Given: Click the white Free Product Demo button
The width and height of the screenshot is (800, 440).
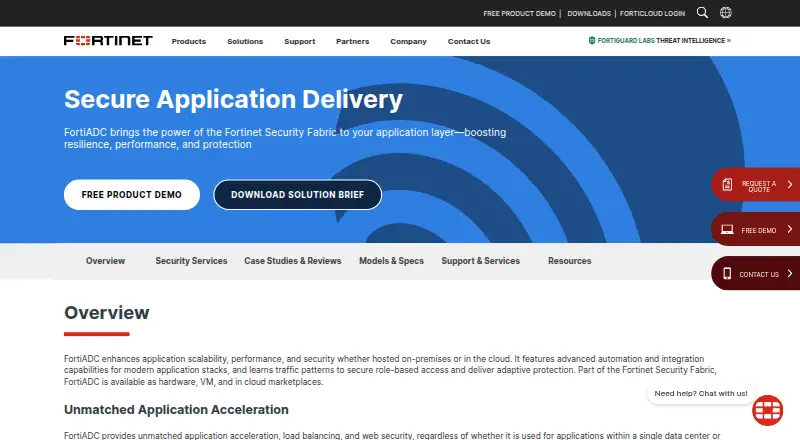Looking at the screenshot, I should 132,194.
